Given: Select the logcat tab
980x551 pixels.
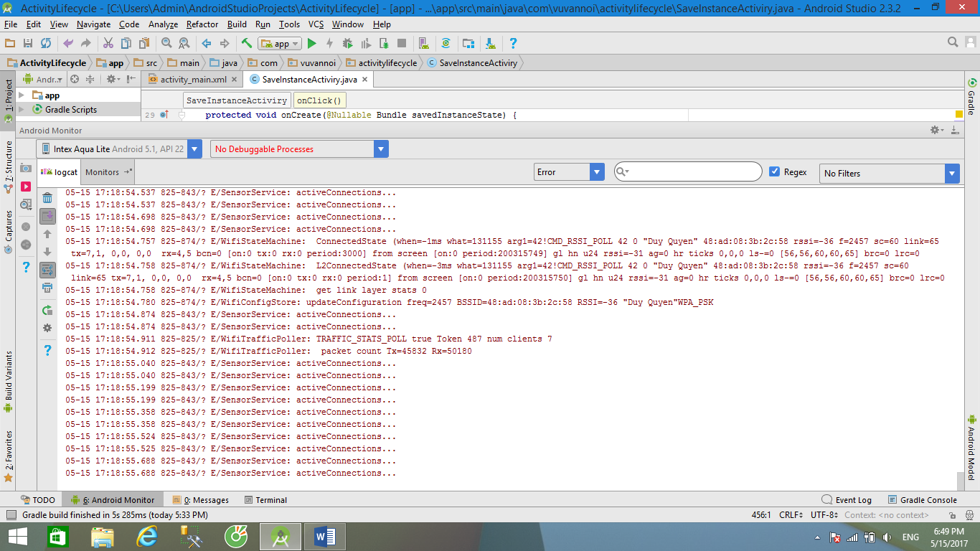Looking at the screenshot, I should pos(60,172).
